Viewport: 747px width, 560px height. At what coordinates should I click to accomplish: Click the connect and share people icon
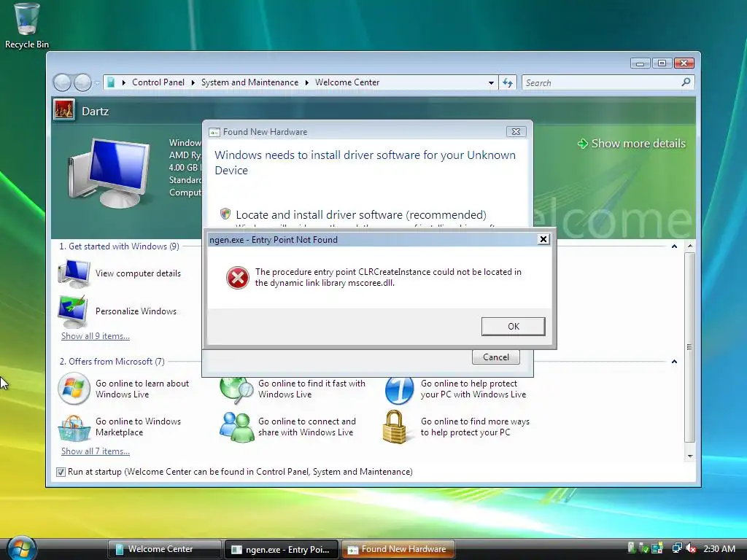[x=237, y=427]
